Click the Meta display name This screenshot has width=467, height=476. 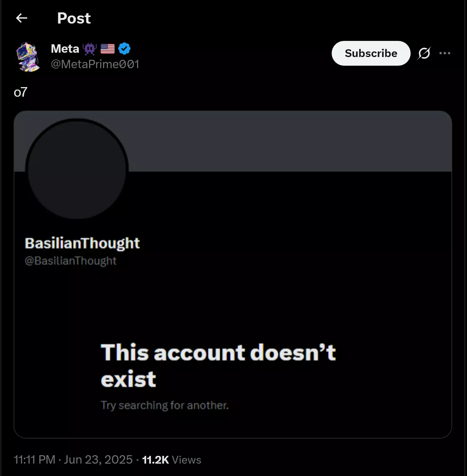65,49
